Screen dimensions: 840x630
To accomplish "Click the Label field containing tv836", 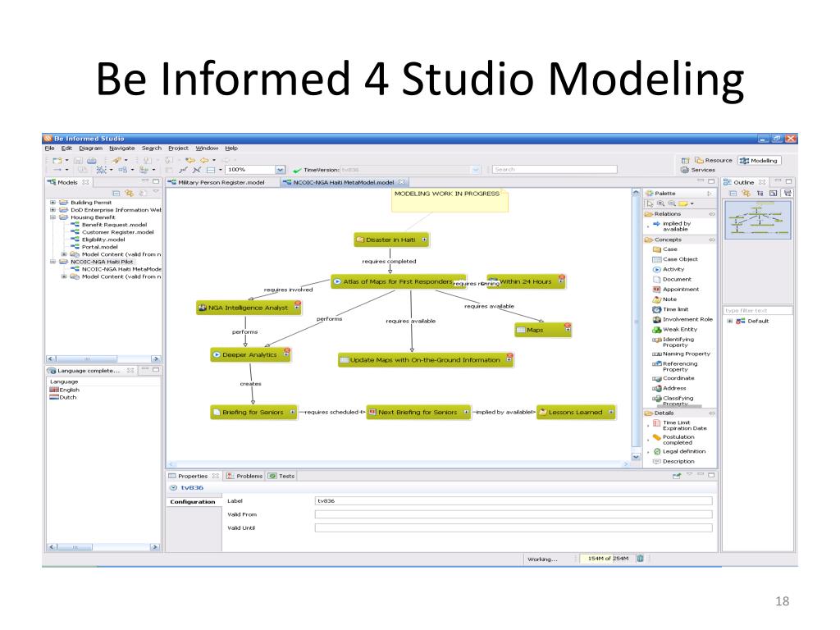I will [514, 501].
